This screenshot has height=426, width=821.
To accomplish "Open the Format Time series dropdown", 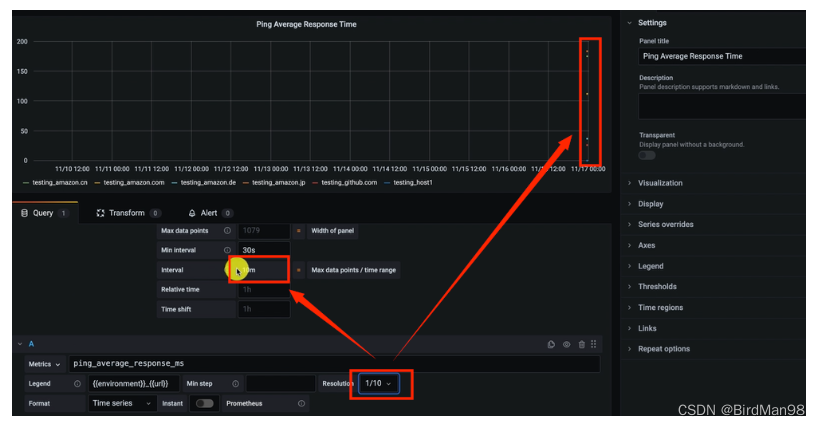I will tap(122, 403).
